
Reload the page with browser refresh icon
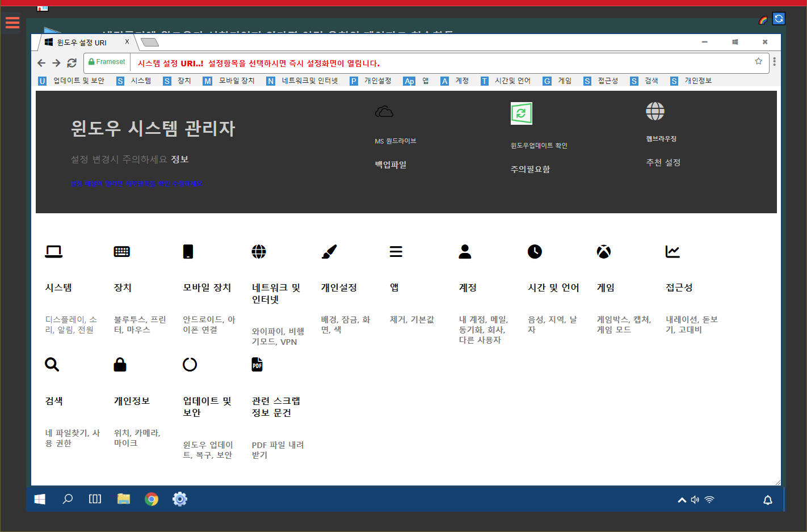(72, 63)
